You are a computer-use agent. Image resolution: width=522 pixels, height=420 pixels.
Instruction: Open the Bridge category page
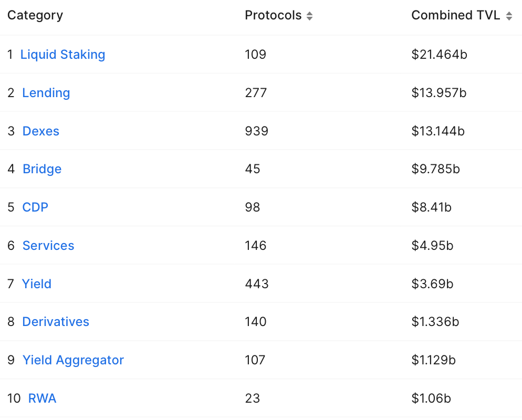(x=42, y=169)
